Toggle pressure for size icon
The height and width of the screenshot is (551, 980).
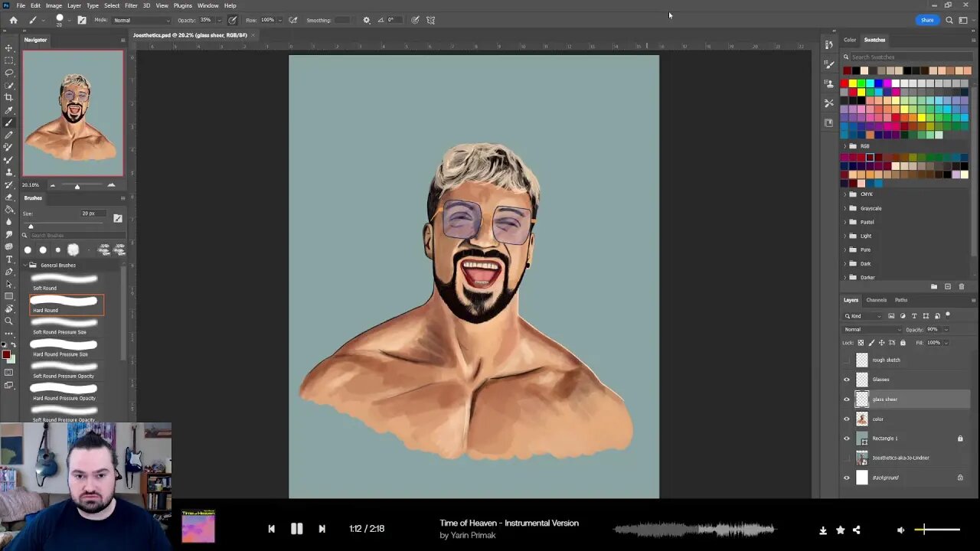(415, 20)
